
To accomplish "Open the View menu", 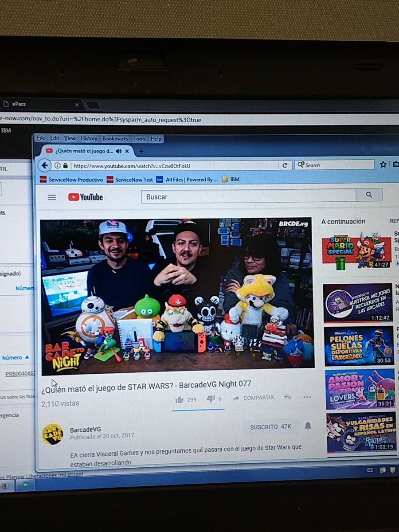I will pyautogui.click(x=70, y=138).
